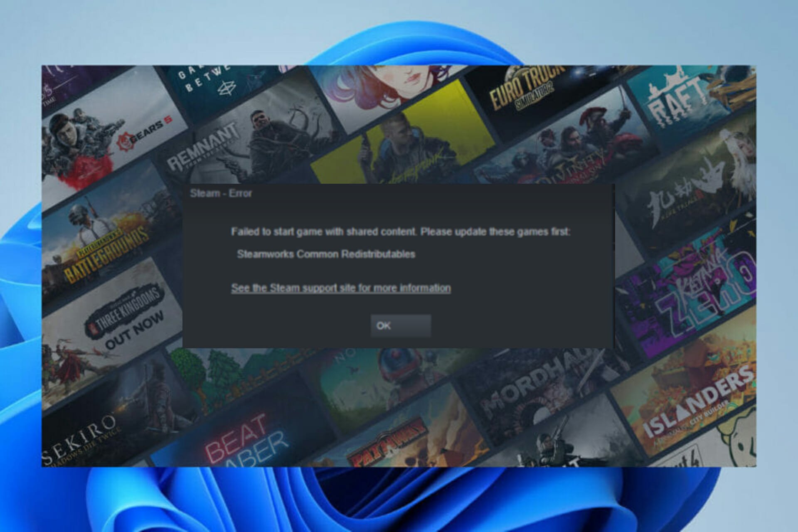Click the OK button in Steam error dialog
The image size is (798, 532).
[401, 325]
